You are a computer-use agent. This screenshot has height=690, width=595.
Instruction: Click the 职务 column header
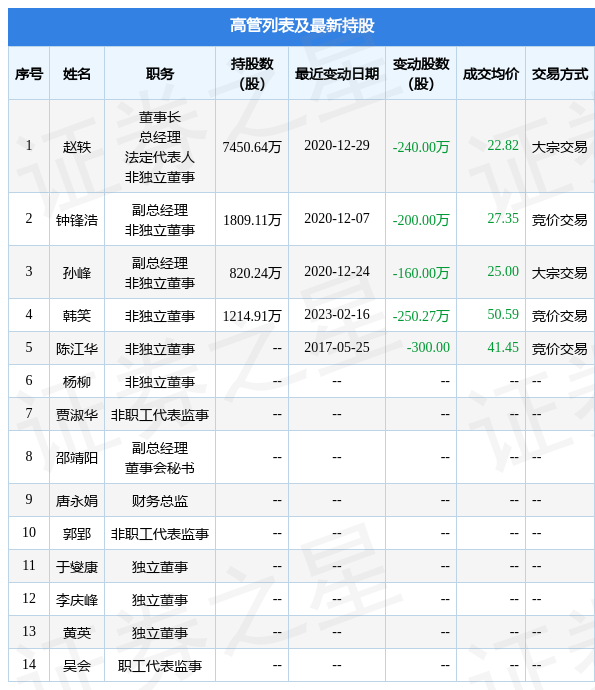click(x=160, y=74)
